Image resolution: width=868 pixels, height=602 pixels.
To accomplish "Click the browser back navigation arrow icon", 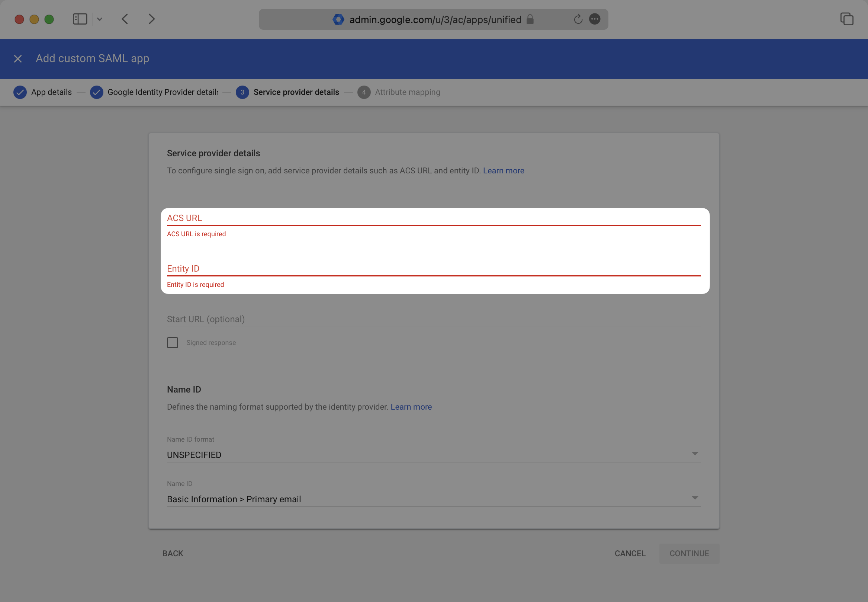I will point(125,19).
